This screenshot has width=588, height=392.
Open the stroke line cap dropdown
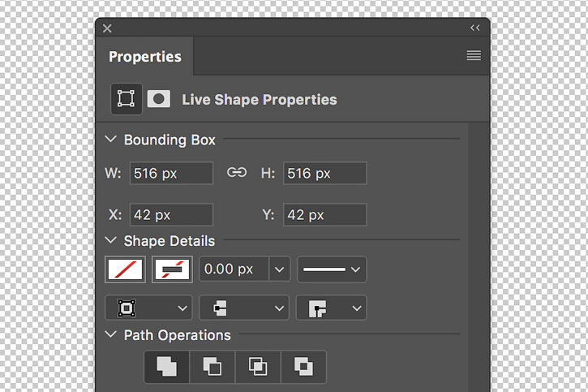(x=244, y=308)
